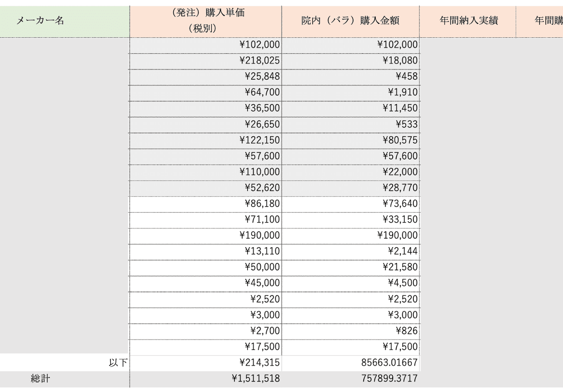Click the ¥533 cell
The image size is (563, 392).
pyautogui.click(x=351, y=124)
